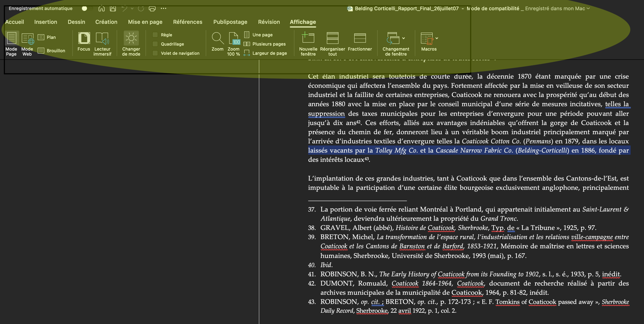
Task: Set Zoom 100 % view
Action: pos(234,44)
